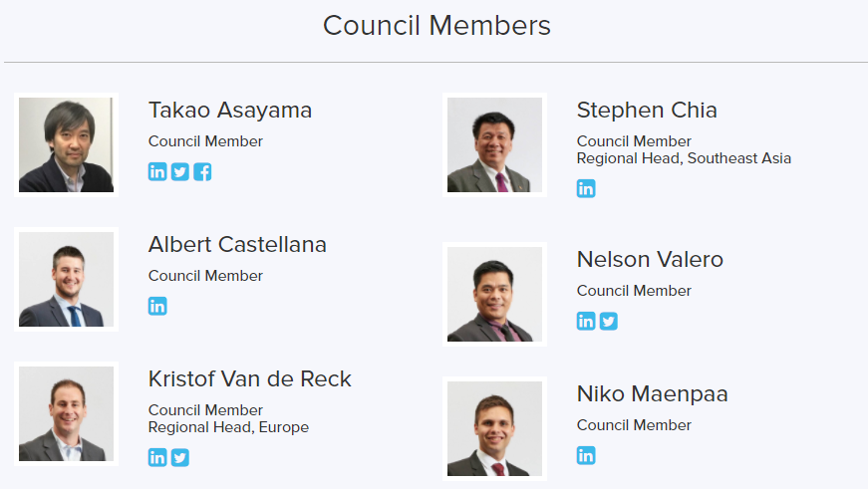Click the Stephen Chia name heading
The height and width of the screenshot is (489, 868).
pyautogui.click(x=647, y=110)
